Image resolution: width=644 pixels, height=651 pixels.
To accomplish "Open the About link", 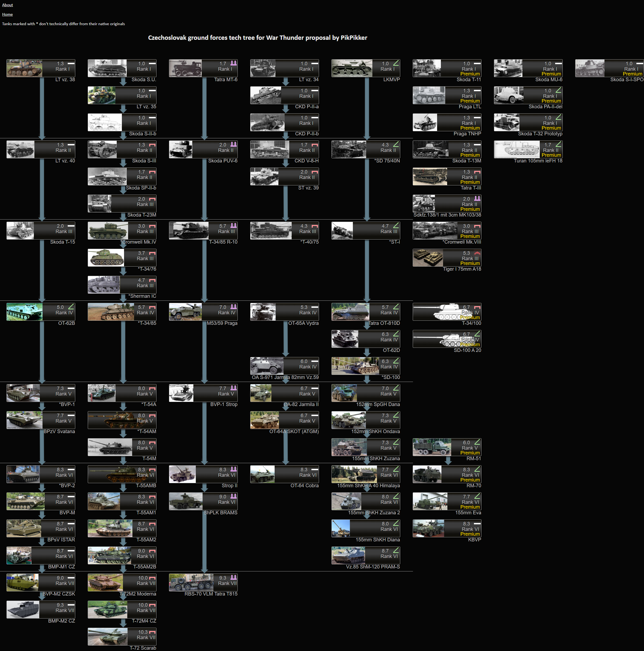I will coord(7,5).
